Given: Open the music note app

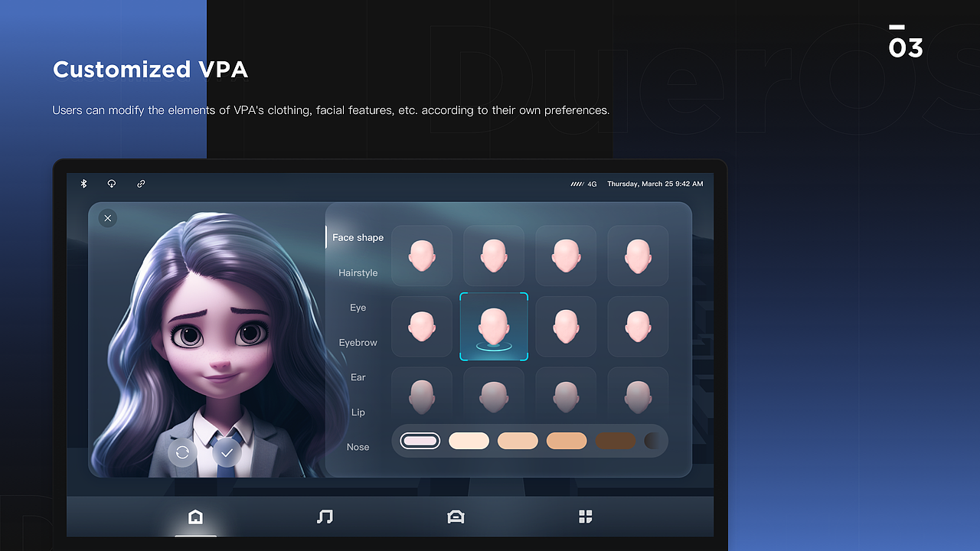Looking at the screenshot, I should 325,517.
